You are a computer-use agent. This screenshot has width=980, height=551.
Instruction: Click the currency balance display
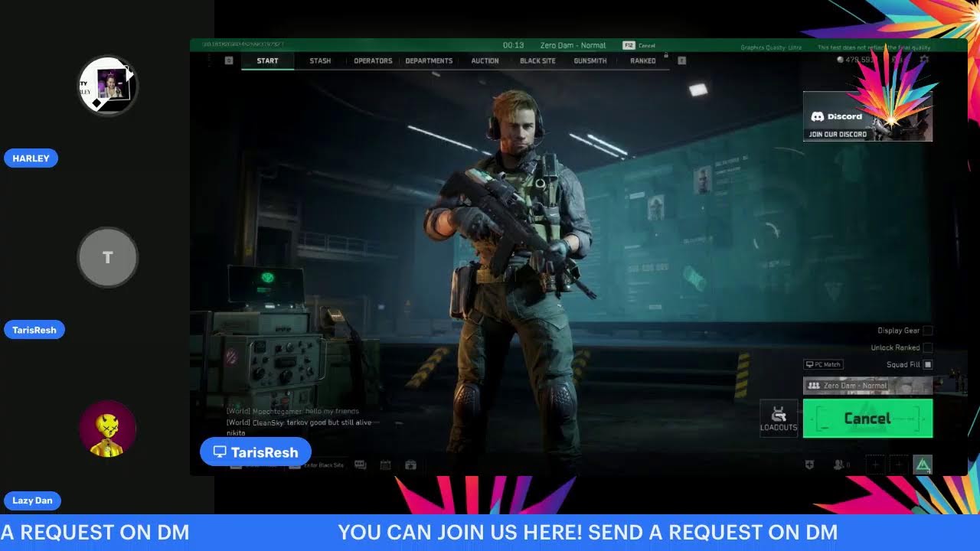[857, 59]
